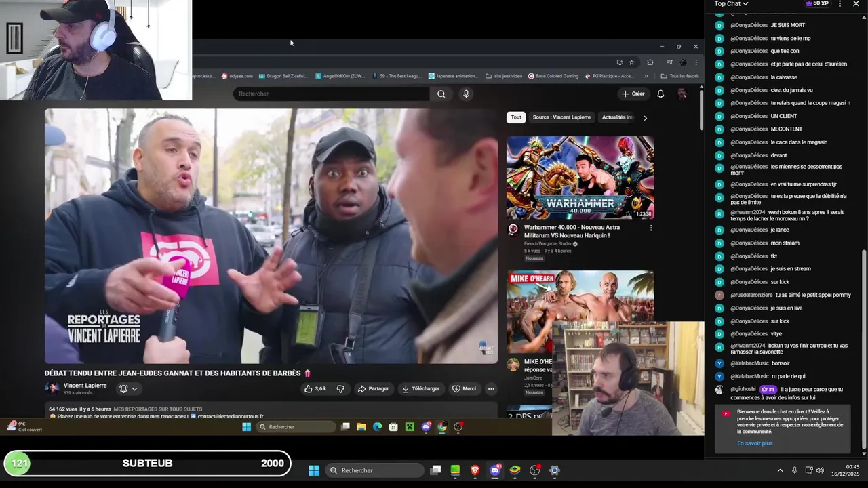
Task: Bookmark this page with star icon
Action: pyautogui.click(x=631, y=62)
